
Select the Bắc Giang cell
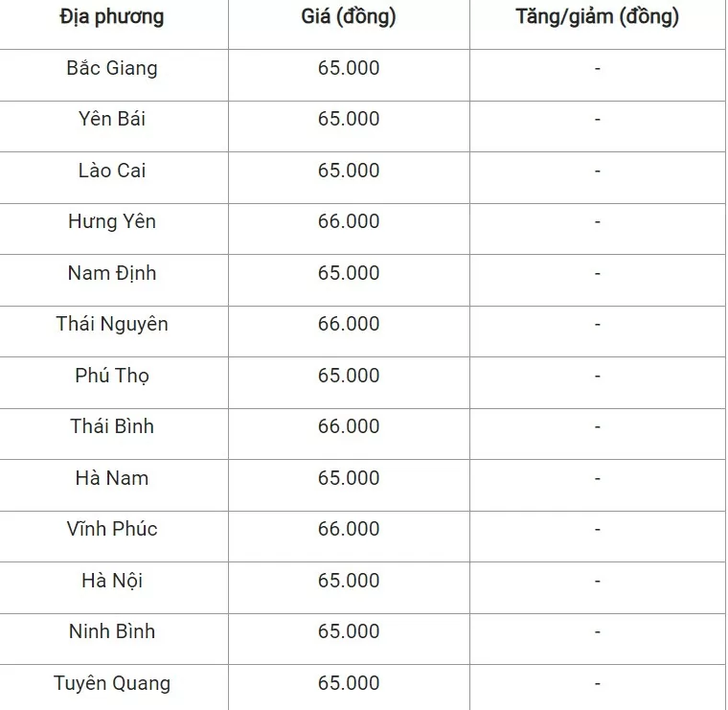[112, 68]
